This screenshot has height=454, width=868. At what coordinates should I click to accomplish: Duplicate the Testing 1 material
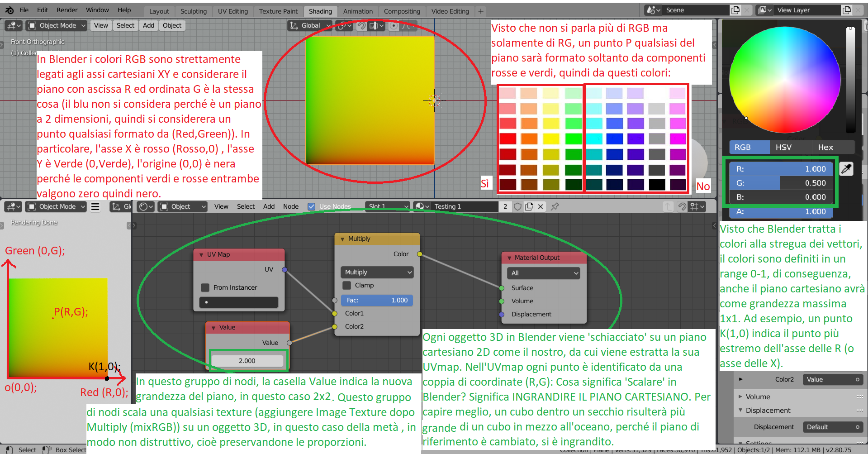[x=529, y=206]
